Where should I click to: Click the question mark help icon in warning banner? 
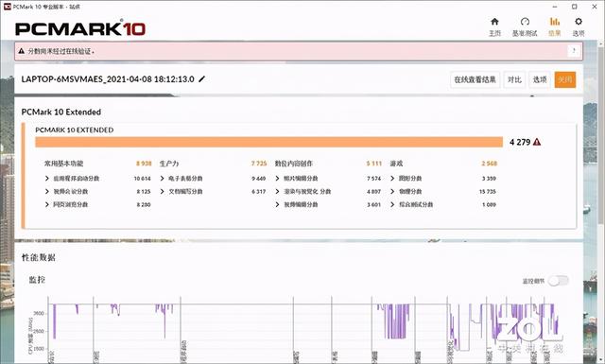point(574,50)
